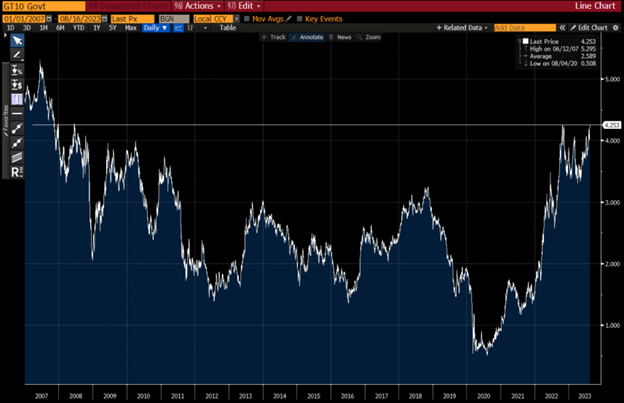Click the start date 01/01/2007 field

pyautogui.click(x=24, y=19)
